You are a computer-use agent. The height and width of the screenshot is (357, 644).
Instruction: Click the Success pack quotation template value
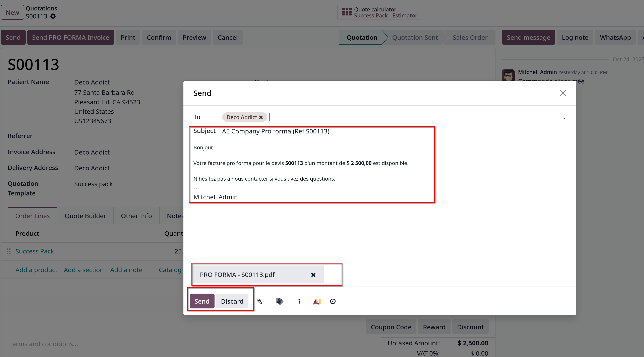pyautogui.click(x=93, y=184)
